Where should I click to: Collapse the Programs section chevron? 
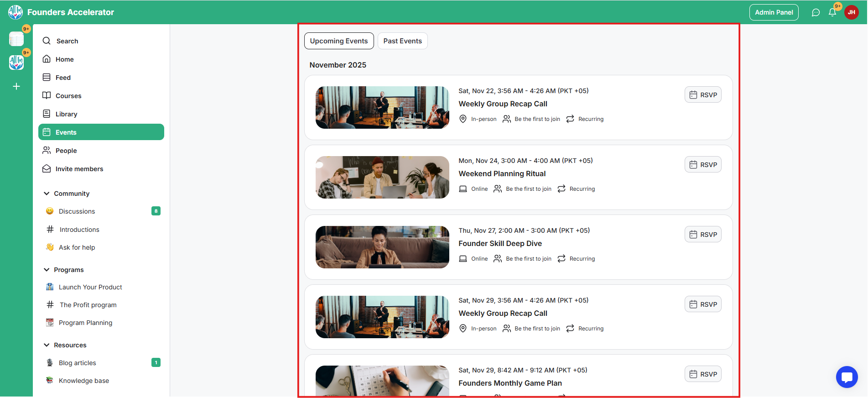[x=47, y=270]
